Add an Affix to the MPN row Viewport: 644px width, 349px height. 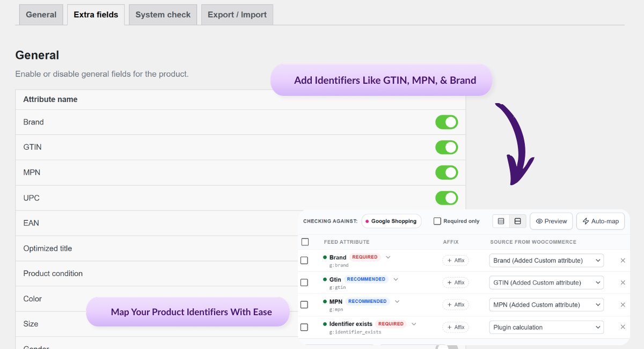456,304
